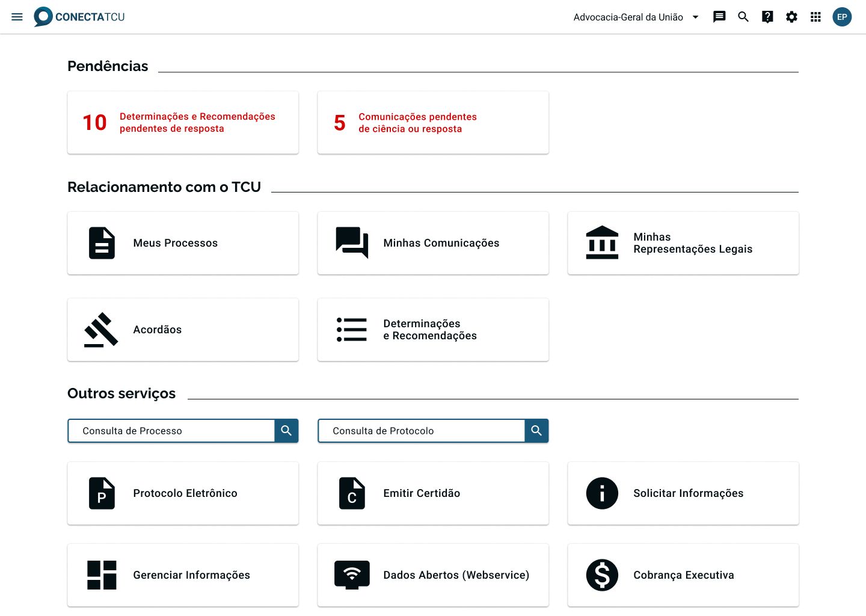The width and height of the screenshot is (866, 616).
Task: Click the ConectaTCU logo
Action: [79, 17]
